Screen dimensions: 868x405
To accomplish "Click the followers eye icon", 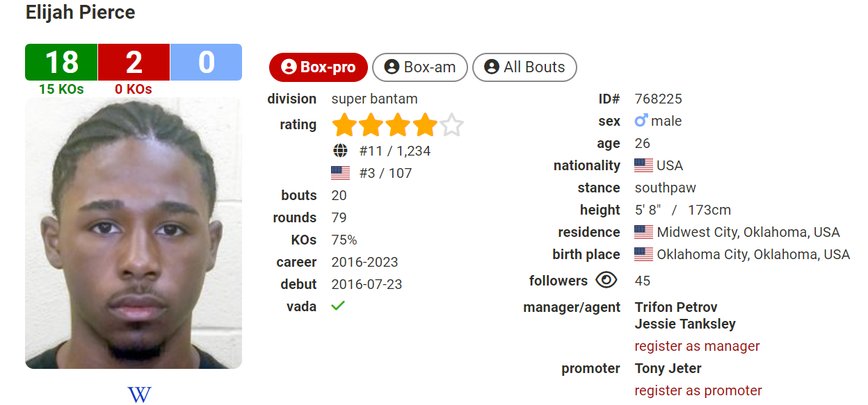I will 606,280.
